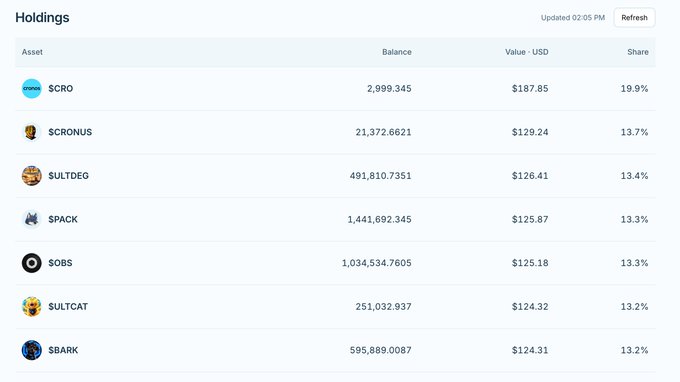Click balance 21,372.6621 for $CRONUS
680x382 pixels.
[x=383, y=132]
